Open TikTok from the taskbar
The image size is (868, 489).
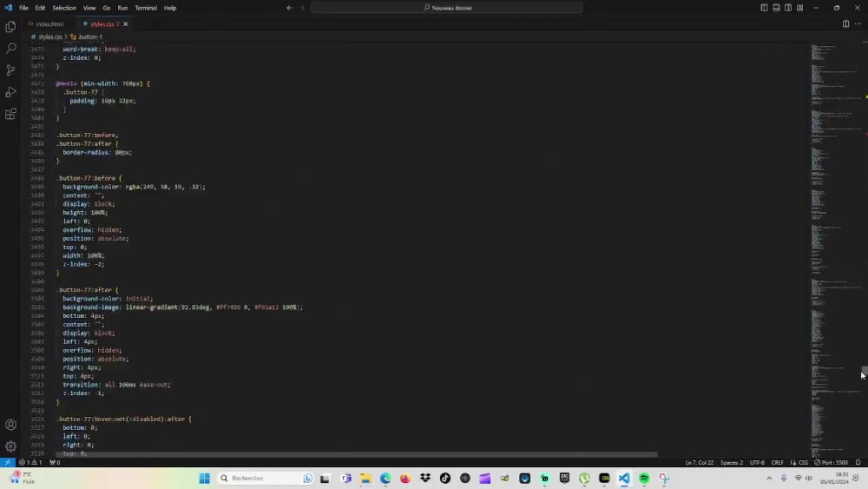(445, 479)
